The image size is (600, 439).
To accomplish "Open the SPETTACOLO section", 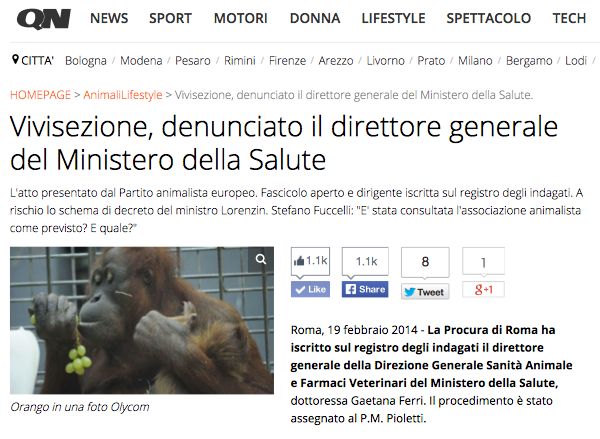I will tap(489, 18).
